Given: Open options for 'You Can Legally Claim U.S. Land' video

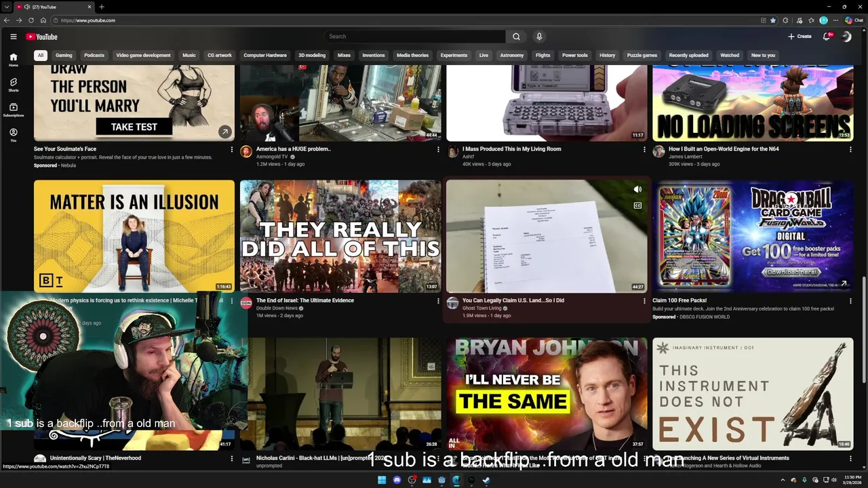Looking at the screenshot, I should [644, 301].
